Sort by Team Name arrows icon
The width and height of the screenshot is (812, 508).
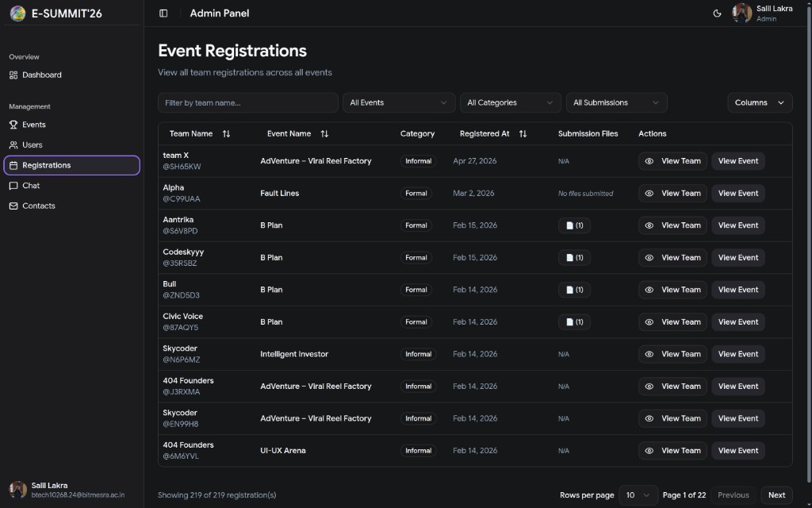pos(226,133)
